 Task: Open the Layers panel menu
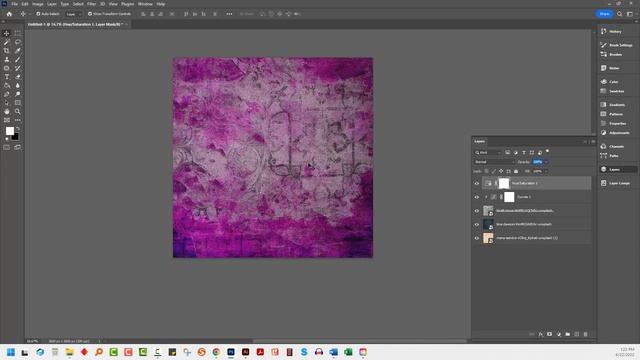[593, 142]
